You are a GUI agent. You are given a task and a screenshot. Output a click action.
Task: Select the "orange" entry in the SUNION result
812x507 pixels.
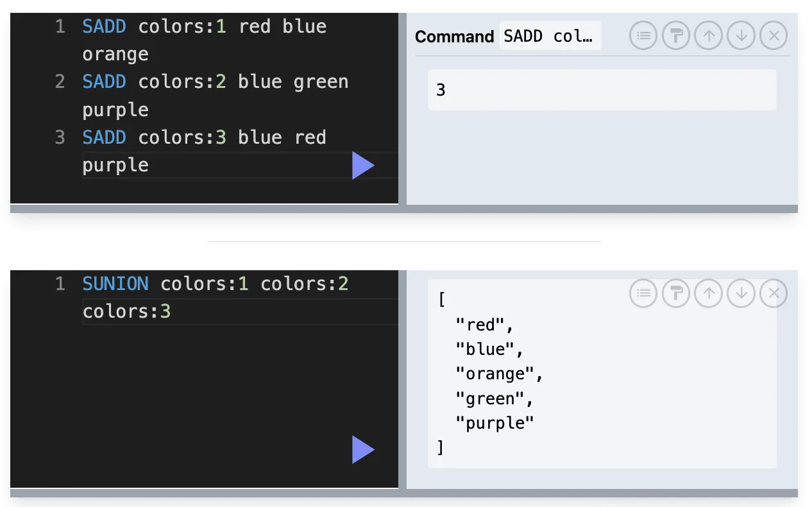[x=499, y=374]
